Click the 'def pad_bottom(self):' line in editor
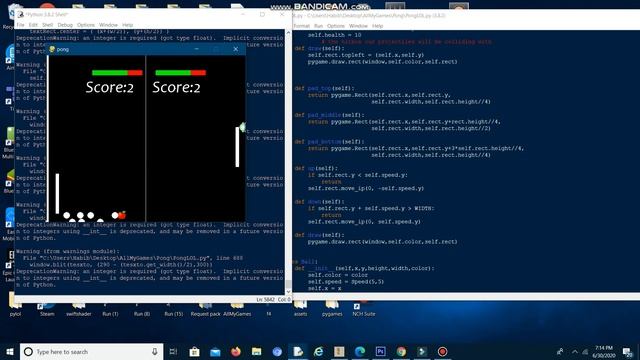 329,142
